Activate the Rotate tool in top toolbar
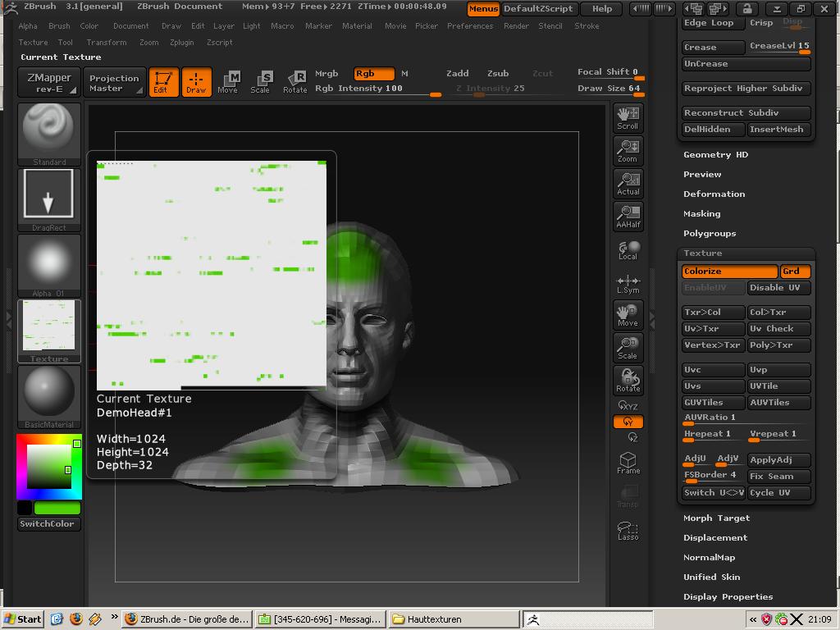The height and width of the screenshot is (630, 840). pos(294,81)
